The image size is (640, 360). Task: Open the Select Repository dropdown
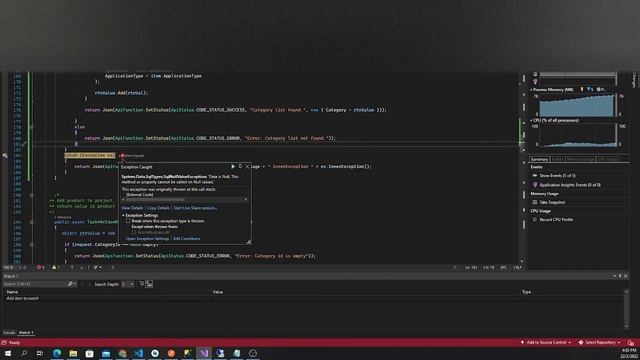point(599,342)
